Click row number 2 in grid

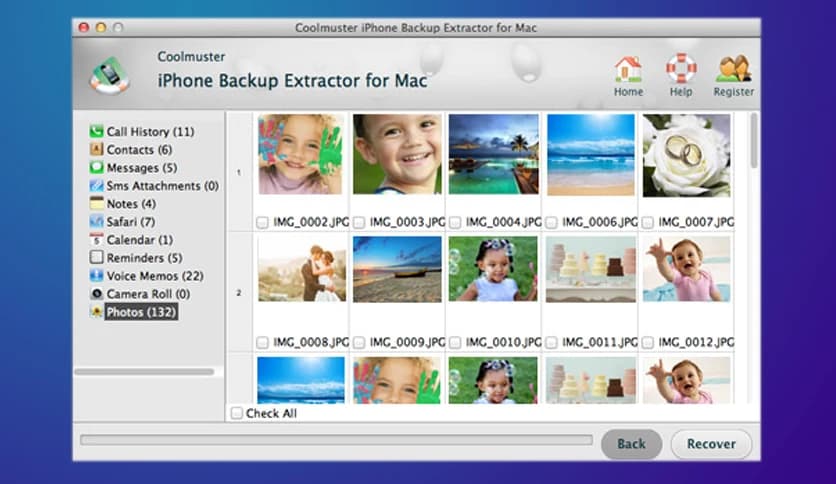click(x=239, y=293)
